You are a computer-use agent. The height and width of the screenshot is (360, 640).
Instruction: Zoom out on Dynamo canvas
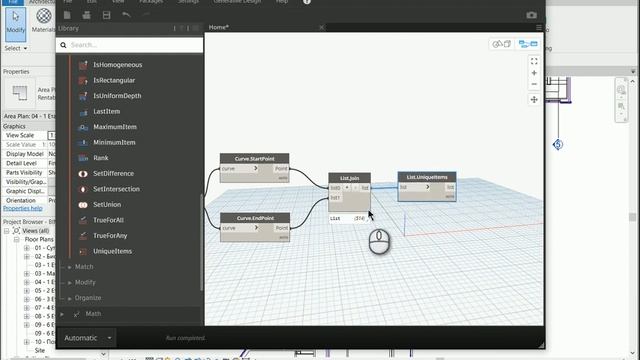(x=534, y=84)
